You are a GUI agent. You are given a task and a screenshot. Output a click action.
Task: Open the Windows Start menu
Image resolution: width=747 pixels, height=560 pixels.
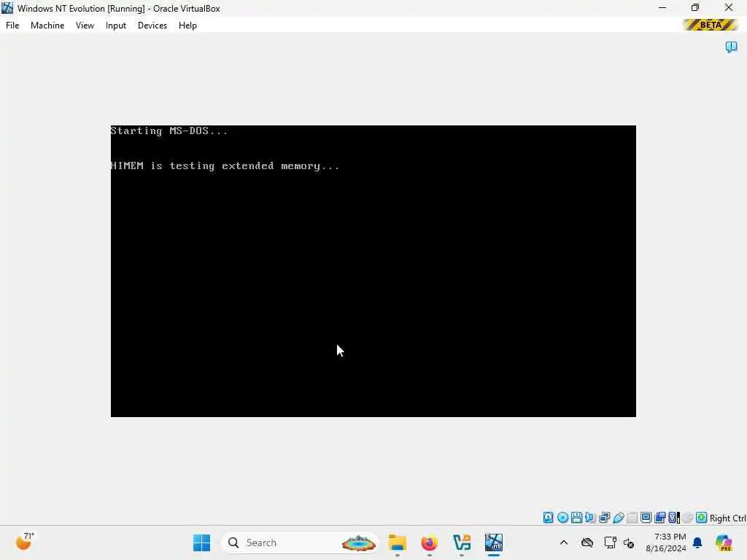pyautogui.click(x=201, y=542)
